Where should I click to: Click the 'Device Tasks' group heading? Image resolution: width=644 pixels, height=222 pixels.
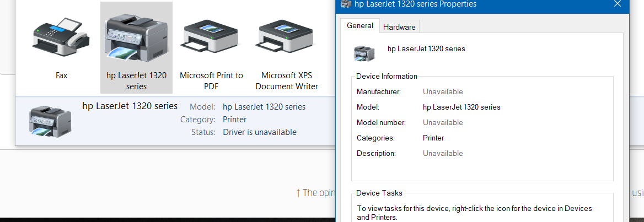(x=379, y=193)
